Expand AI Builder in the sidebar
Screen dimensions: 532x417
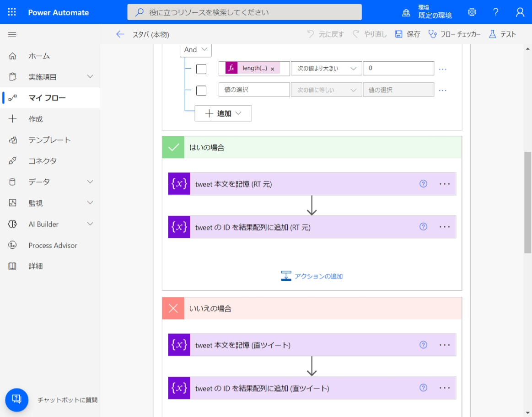click(x=90, y=224)
